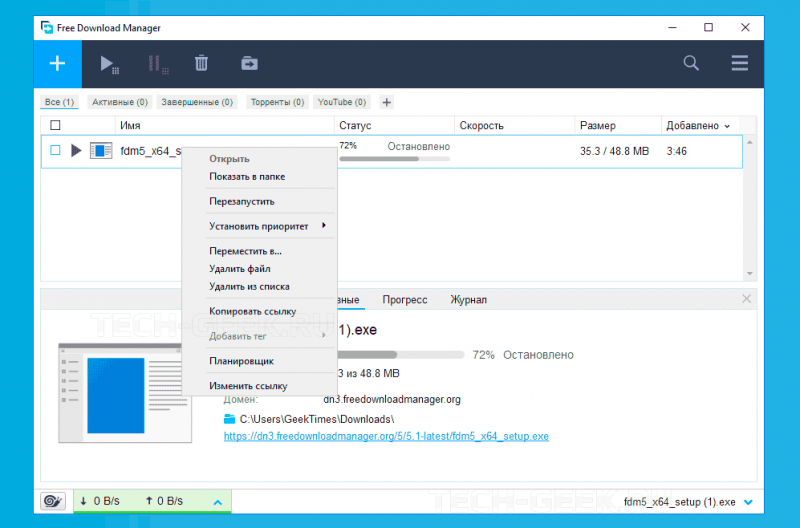Open the freedownloadmanager.org download URL link
This screenshot has height=528, width=800.
point(386,437)
